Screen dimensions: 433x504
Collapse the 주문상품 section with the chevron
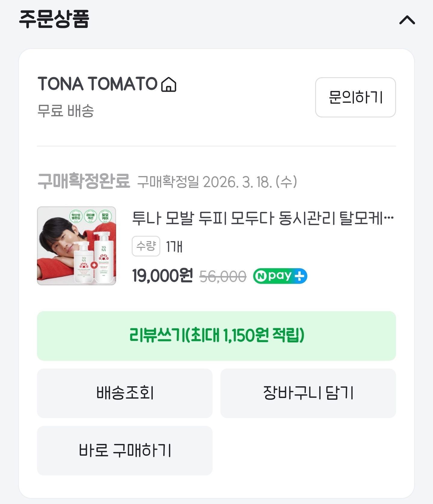click(x=407, y=20)
